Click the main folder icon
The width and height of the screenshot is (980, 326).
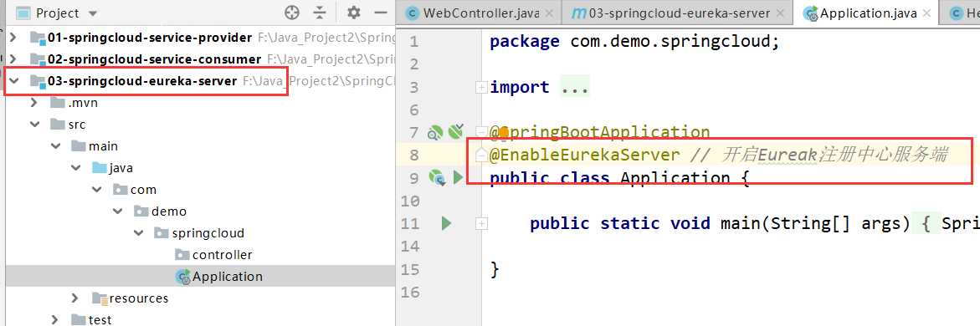[x=79, y=146]
